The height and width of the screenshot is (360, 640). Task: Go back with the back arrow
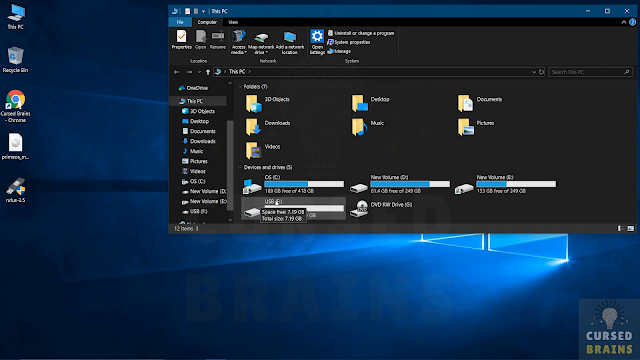[176, 72]
